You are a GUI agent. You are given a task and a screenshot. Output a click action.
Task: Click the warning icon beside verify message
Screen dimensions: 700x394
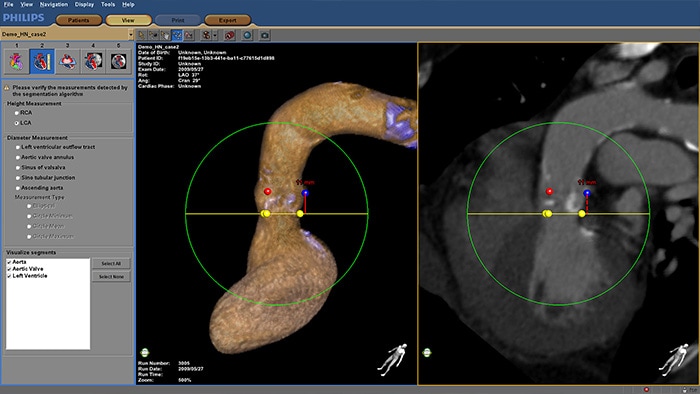[7, 88]
